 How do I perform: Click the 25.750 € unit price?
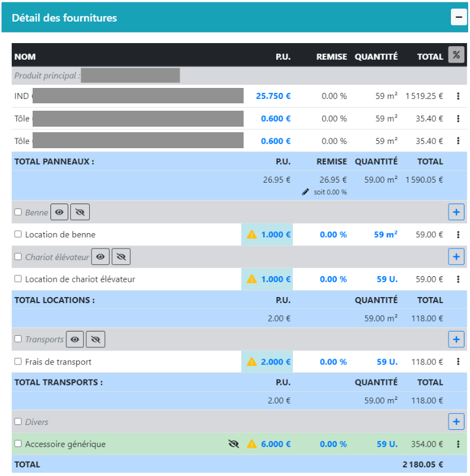point(273,96)
